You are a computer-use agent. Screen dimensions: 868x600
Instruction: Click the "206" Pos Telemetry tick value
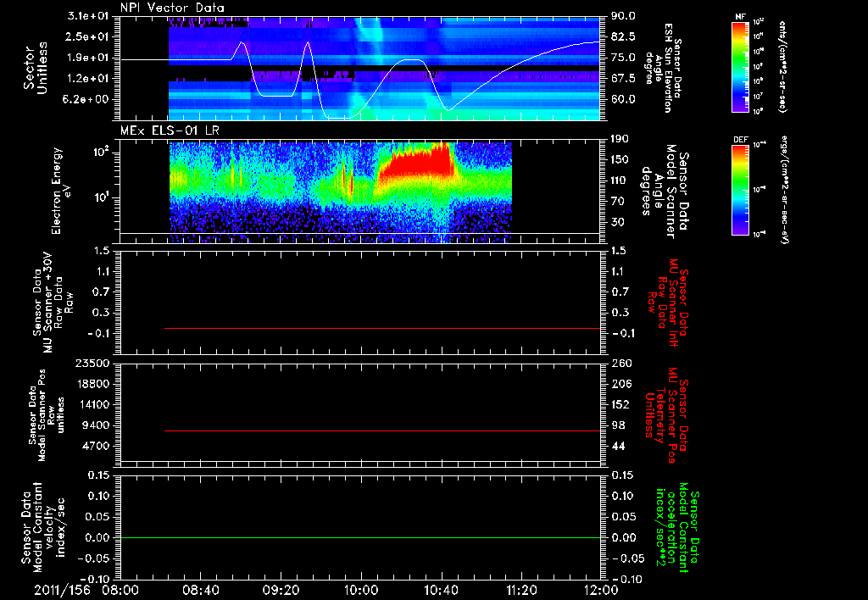620,384
